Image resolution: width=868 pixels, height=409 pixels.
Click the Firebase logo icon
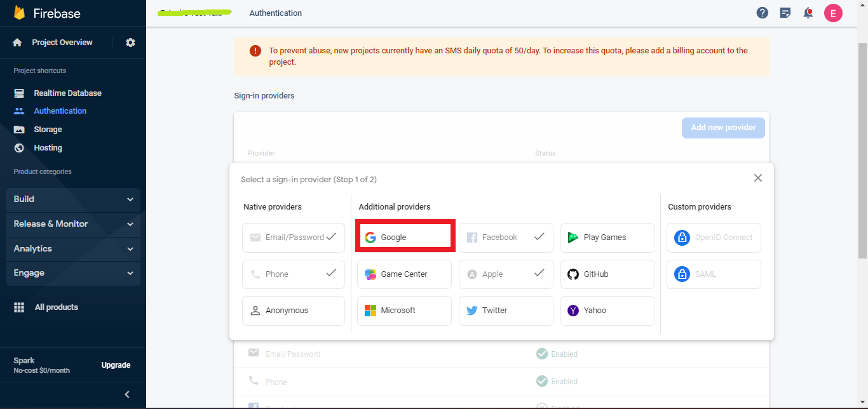(19, 13)
